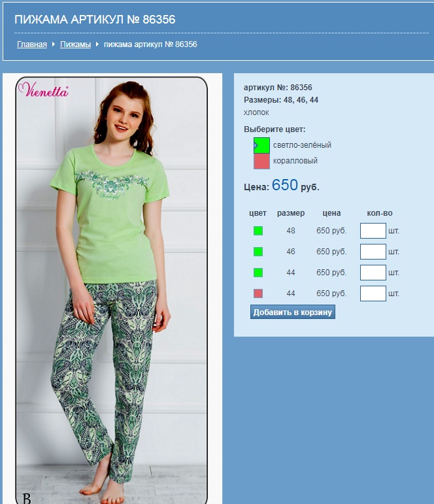This screenshot has height=504, width=434.
Task: Click Добавить в корзину button
Action: (x=293, y=312)
